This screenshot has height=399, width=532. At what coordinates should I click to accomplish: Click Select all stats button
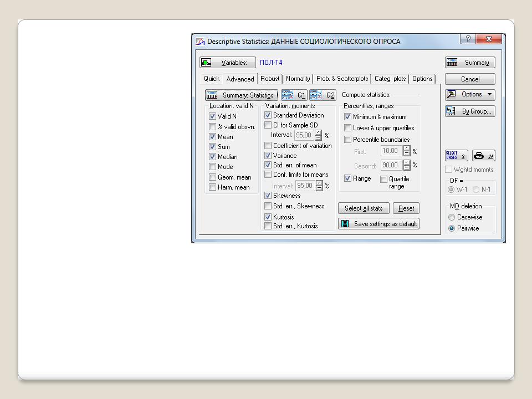tap(364, 208)
